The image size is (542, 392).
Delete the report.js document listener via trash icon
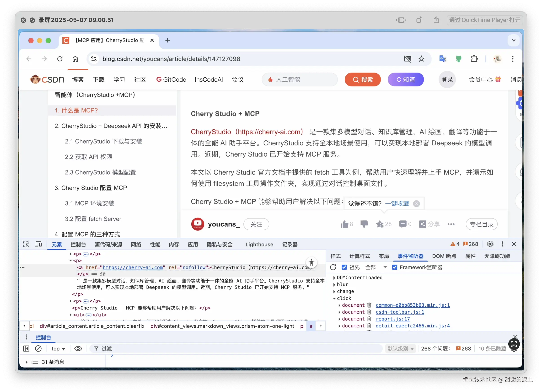(370, 319)
